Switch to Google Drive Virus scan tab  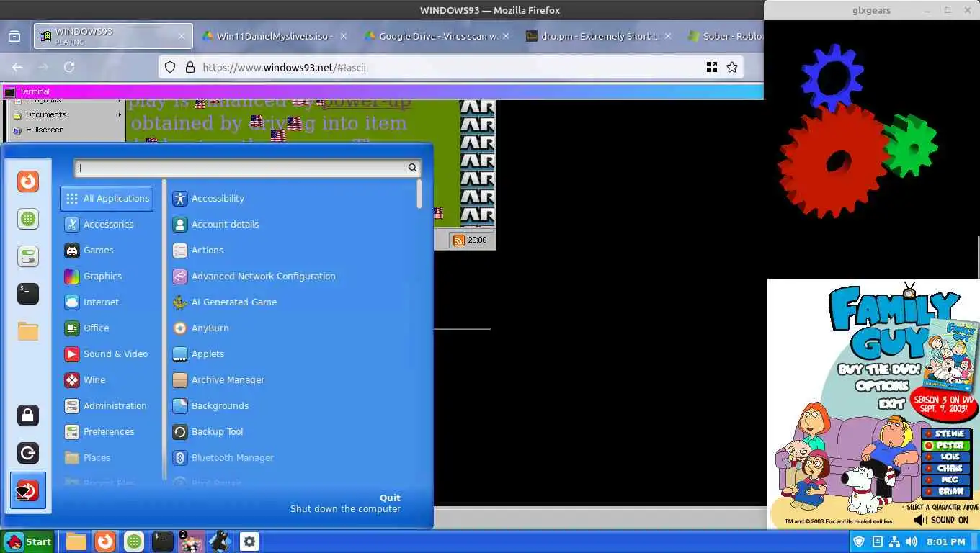pyautogui.click(x=437, y=36)
